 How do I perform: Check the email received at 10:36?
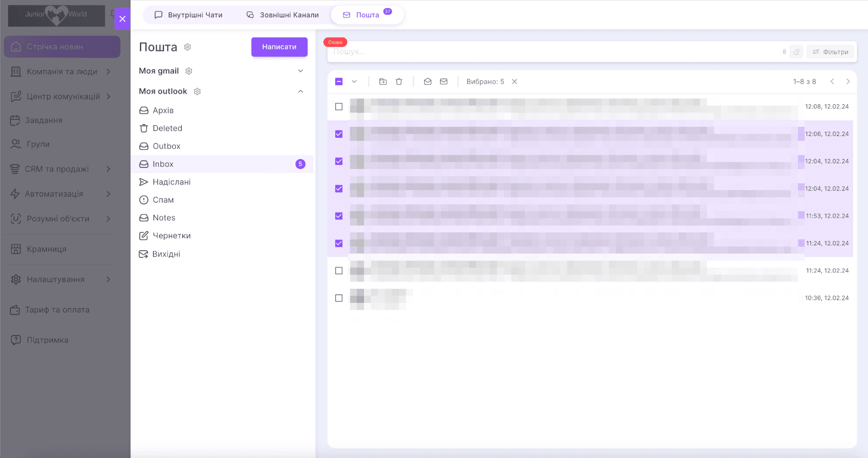point(339,298)
